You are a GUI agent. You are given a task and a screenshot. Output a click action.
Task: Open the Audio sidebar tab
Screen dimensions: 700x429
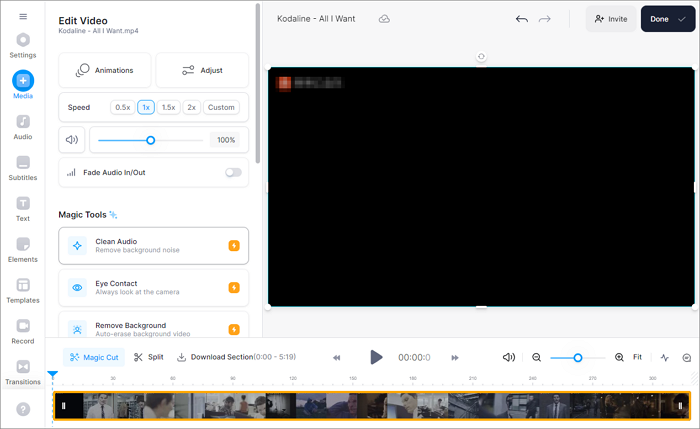[23, 126]
